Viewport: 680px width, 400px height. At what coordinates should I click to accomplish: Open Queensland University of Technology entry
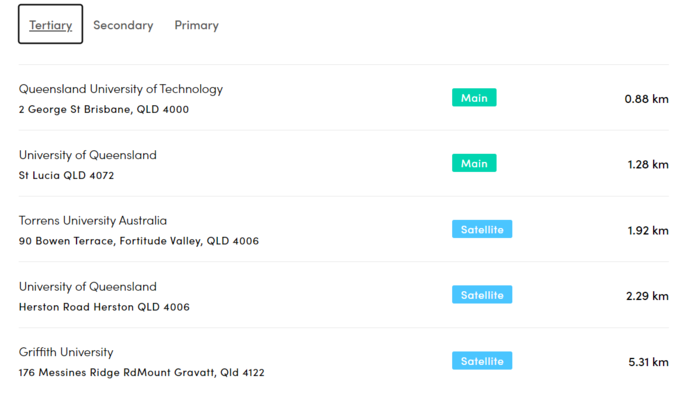click(x=121, y=89)
